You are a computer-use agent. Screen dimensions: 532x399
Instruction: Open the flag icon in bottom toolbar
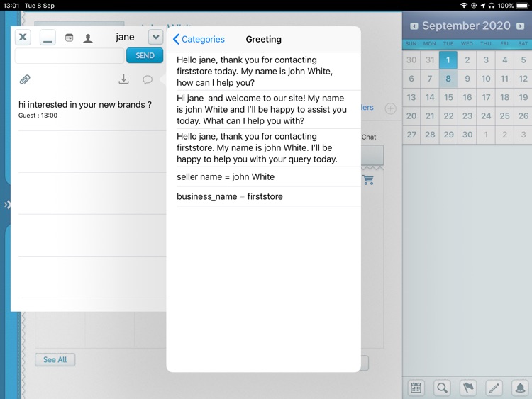point(468,388)
